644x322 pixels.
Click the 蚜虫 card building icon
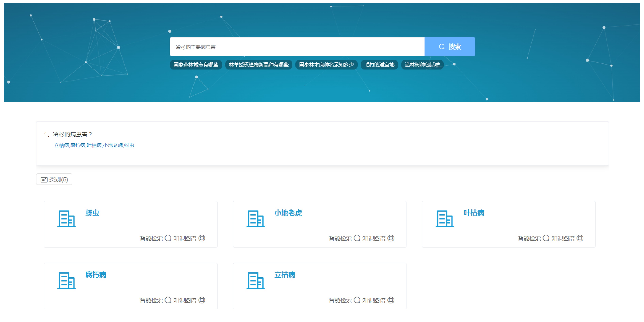[x=66, y=219]
